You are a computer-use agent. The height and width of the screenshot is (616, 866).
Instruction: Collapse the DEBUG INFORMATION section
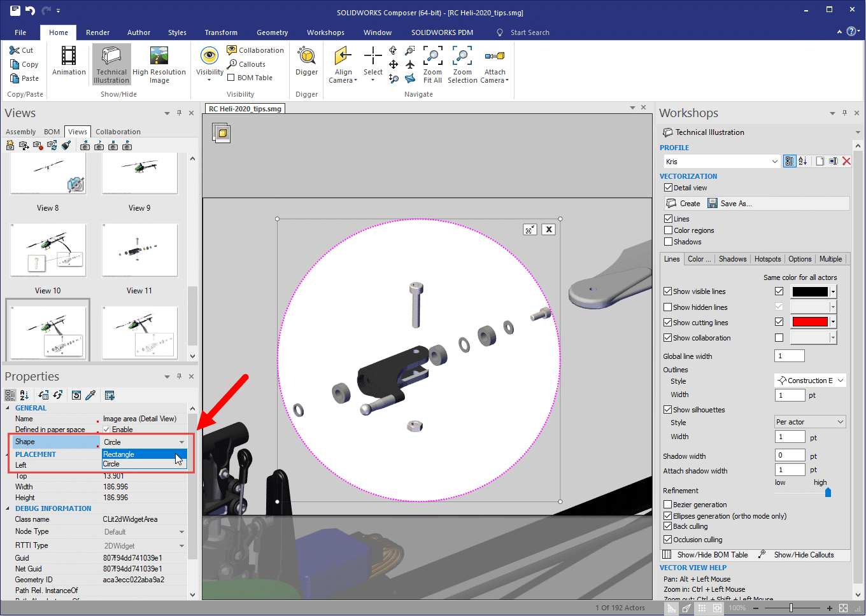click(x=8, y=508)
